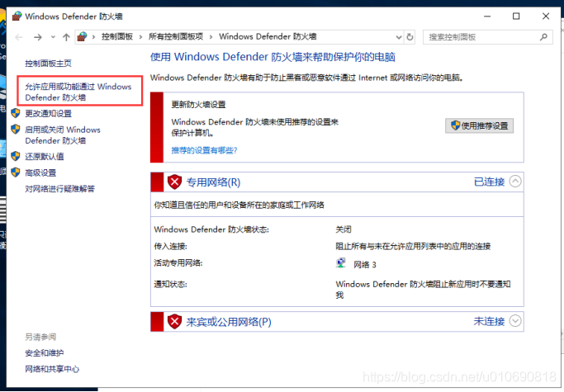Screen dimensions: 564x392
Task: Click the 网络 3 network icon
Action: pos(341,263)
